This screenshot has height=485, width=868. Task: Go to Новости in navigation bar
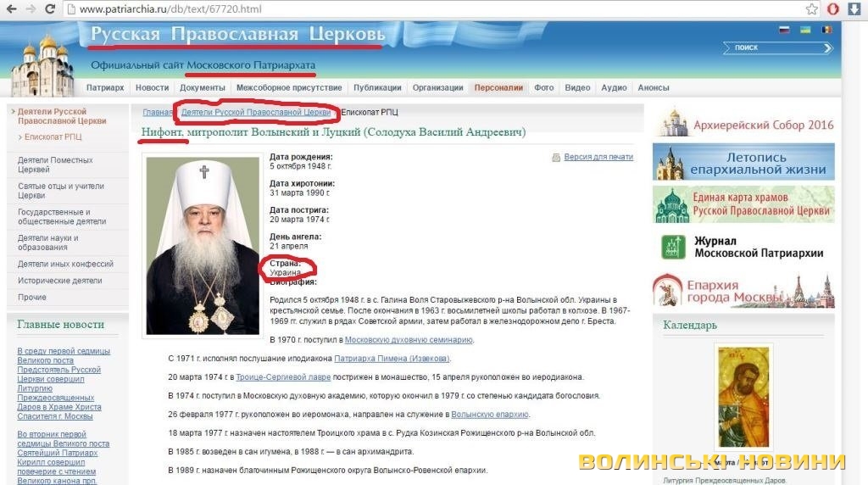(x=152, y=87)
